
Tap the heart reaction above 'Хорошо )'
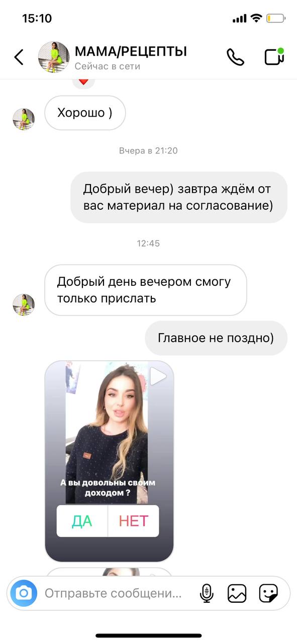[x=83, y=81]
